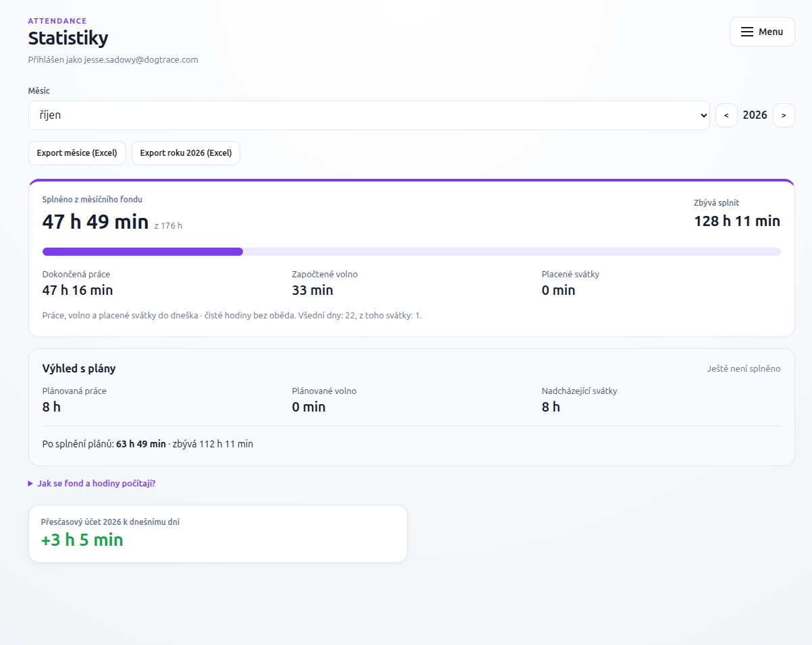Click the logged-in email jesse.sadowy@dogtrace.com

pyautogui.click(x=141, y=59)
